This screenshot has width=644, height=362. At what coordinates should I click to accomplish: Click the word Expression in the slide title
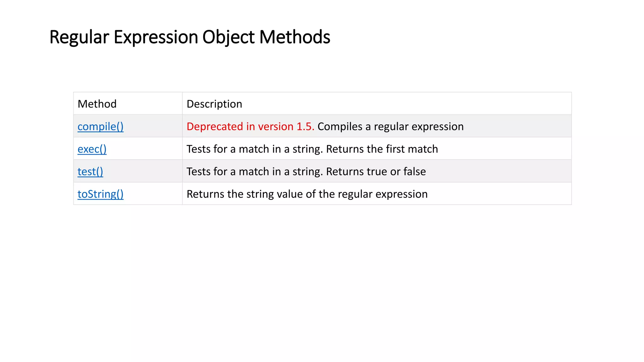[x=156, y=37]
